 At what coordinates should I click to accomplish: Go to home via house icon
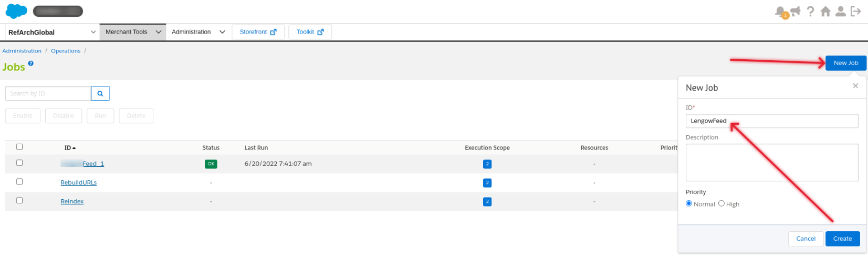(825, 11)
